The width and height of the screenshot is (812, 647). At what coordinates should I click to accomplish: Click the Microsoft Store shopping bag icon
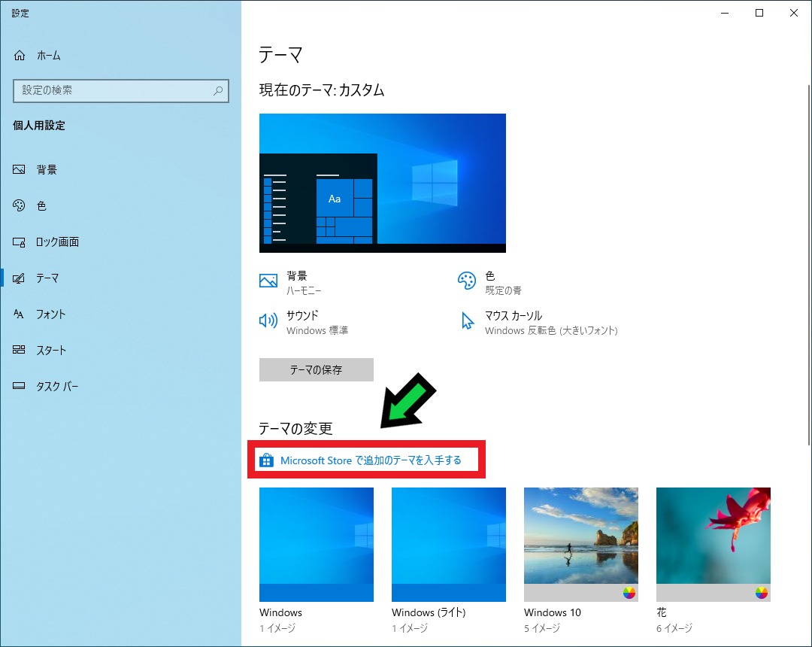[267, 460]
